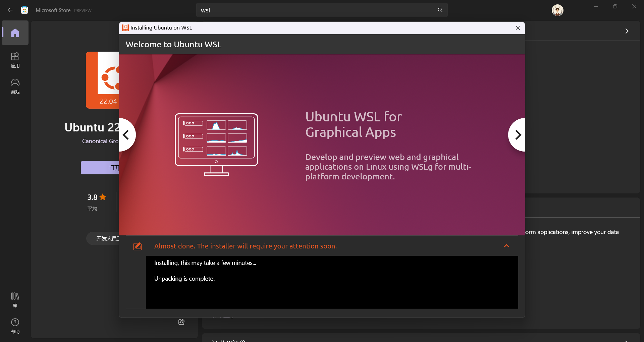Show the previous slide in Ubuntu installer
The height and width of the screenshot is (342, 644).
pyautogui.click(x=127, y=135)
